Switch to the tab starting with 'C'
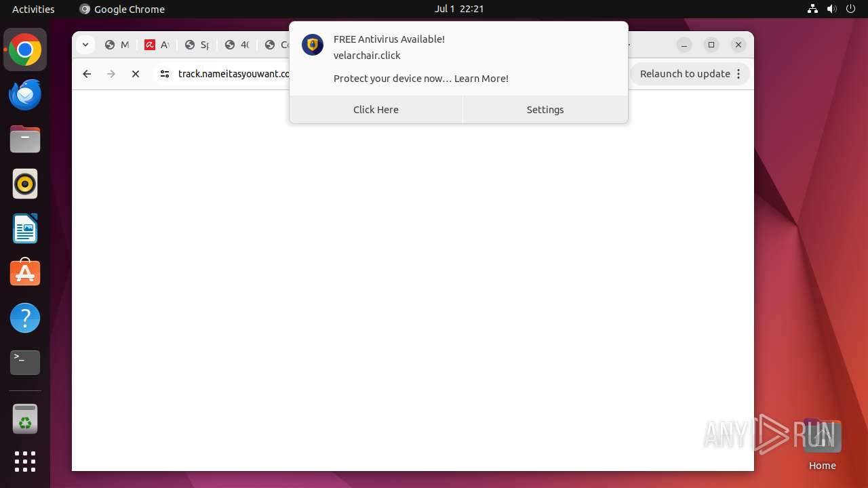Viewport: 868px width, 488px height. [x=276, y=45]
